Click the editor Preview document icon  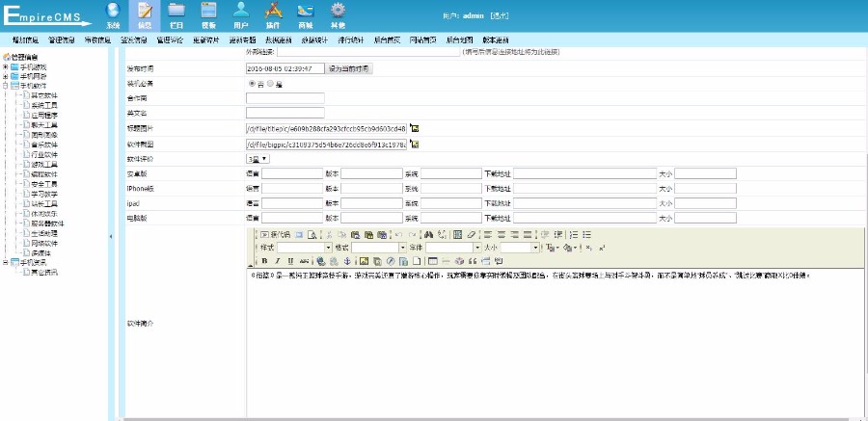pyautogui.click(x=312, y=235)
